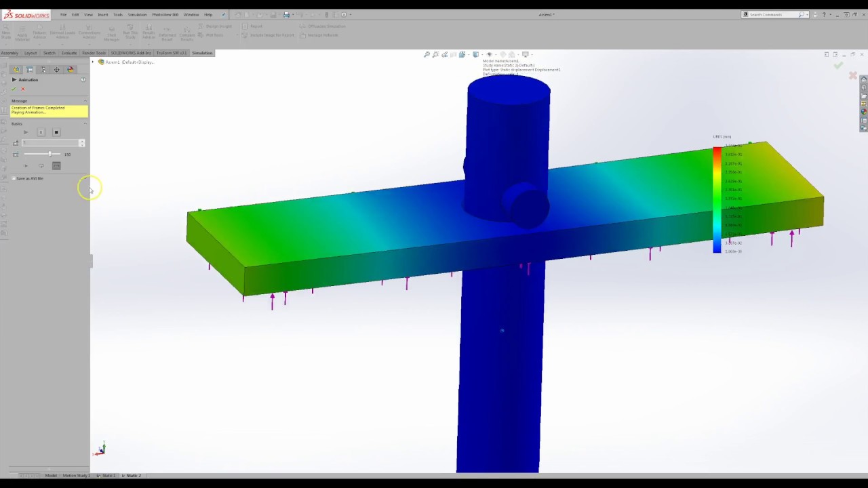Open the ConfigurationManager tab icon
The image size is (868, 488).
click(x=43, y=69)
